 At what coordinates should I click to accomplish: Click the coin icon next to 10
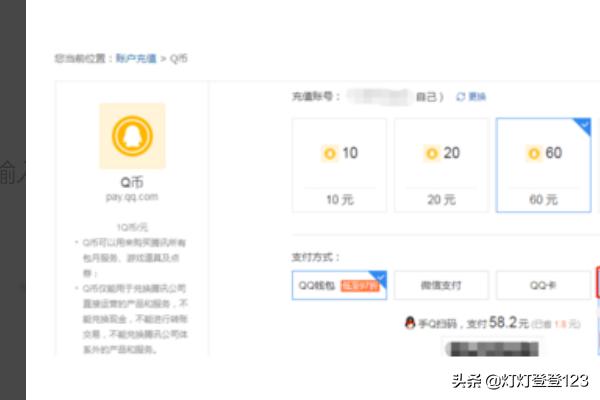point(329,153)
